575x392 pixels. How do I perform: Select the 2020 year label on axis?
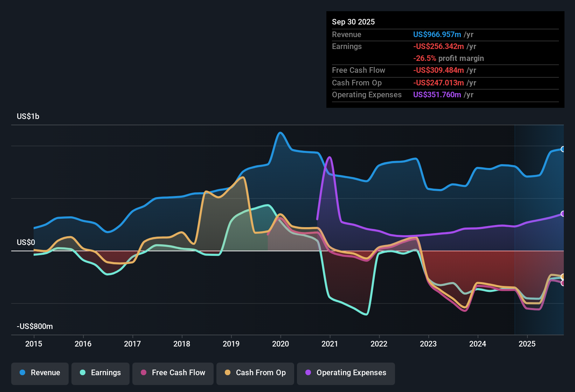[280, 344]
